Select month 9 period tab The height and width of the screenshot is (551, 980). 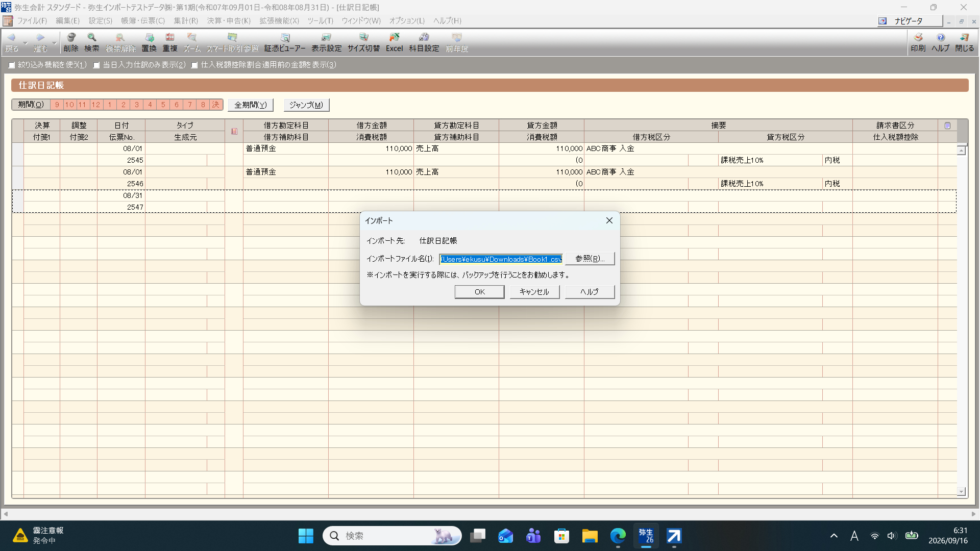point(57,105)
